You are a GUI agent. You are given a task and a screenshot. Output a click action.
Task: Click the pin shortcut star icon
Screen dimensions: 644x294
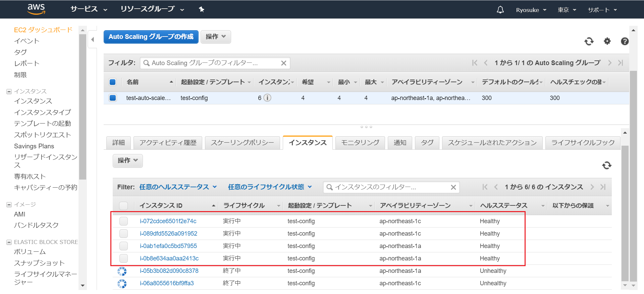pyautogui.click(x=202, y=9)
